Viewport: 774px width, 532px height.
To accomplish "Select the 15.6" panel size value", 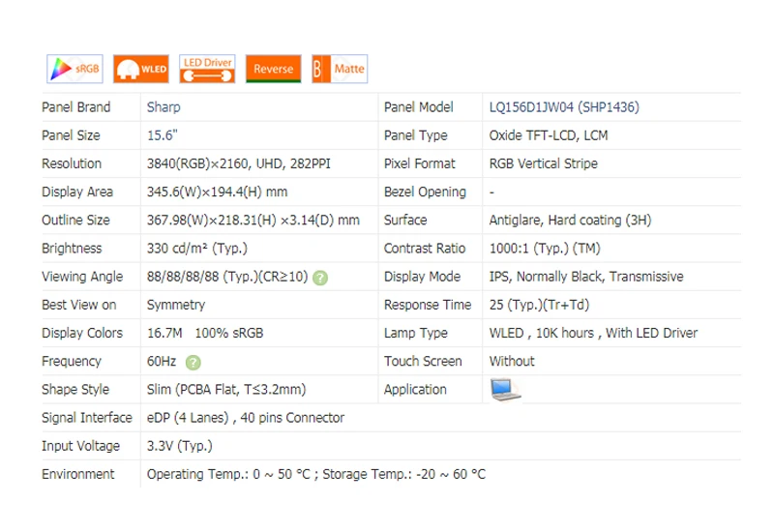I will pos(163,135).
